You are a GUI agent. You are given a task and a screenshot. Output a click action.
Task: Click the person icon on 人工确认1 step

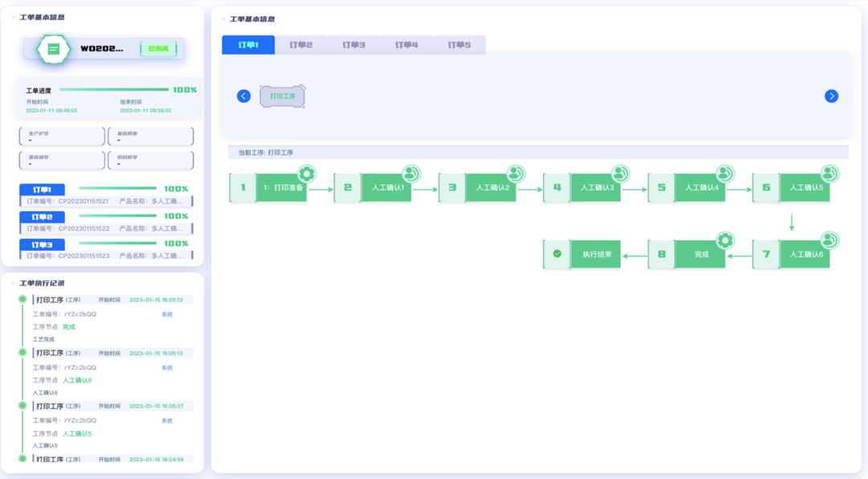(411, 174)
